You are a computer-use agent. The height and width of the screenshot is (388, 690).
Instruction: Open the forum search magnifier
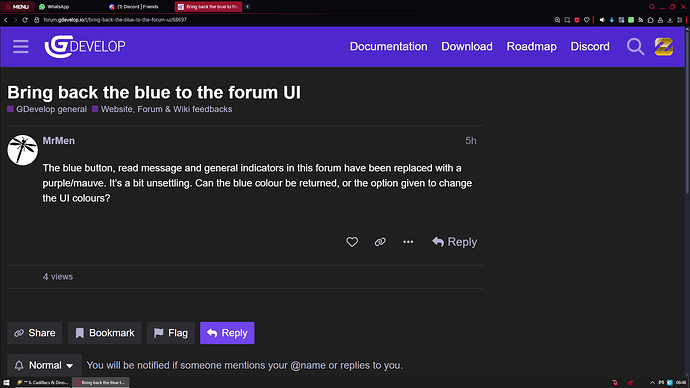pyautogui.click(x=635, y=46)
